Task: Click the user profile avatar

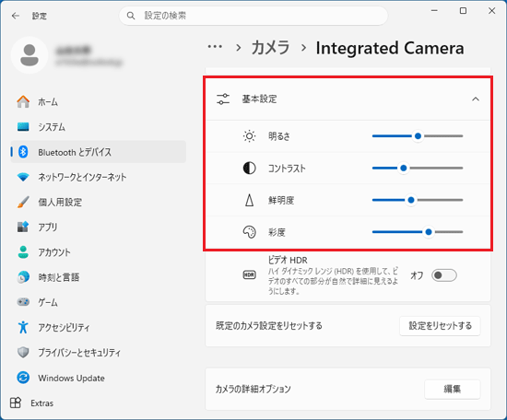Action: click(x=29, y=55)
